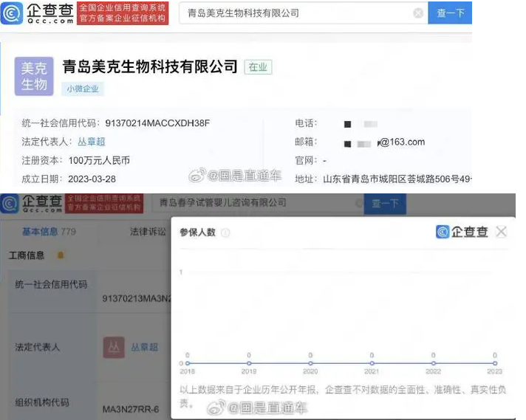Click the orange marker beside 工商信息
526x420 pixels.
[61, 255]
